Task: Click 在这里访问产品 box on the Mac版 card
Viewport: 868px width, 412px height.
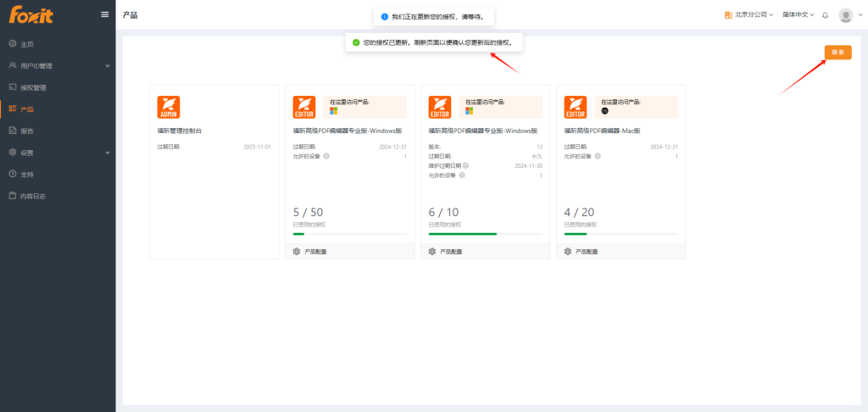Action: pos(636,107)
